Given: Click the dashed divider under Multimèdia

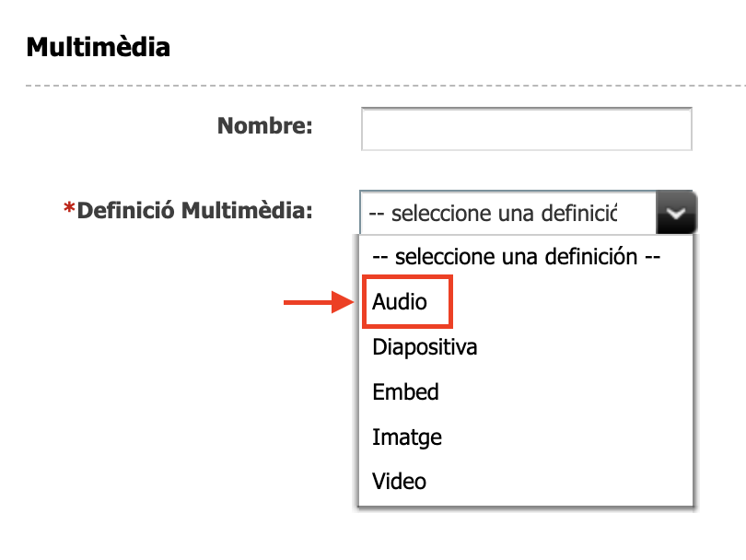Looking at the screenshot, I should [x=368, y=86].
